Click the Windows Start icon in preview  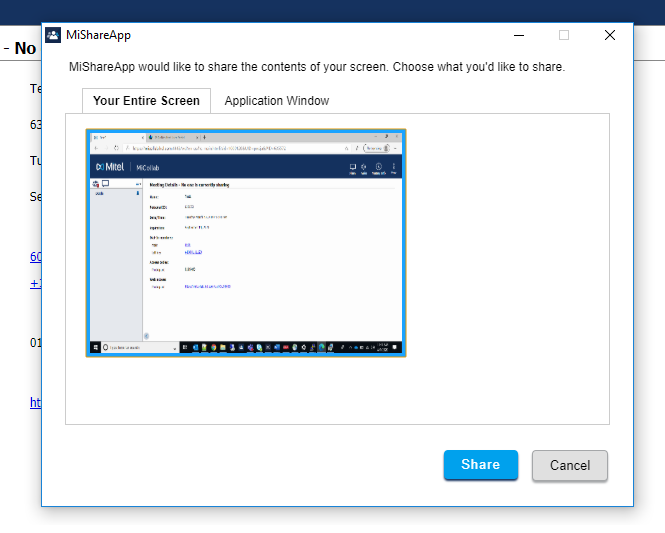click(x=94, y=348)
